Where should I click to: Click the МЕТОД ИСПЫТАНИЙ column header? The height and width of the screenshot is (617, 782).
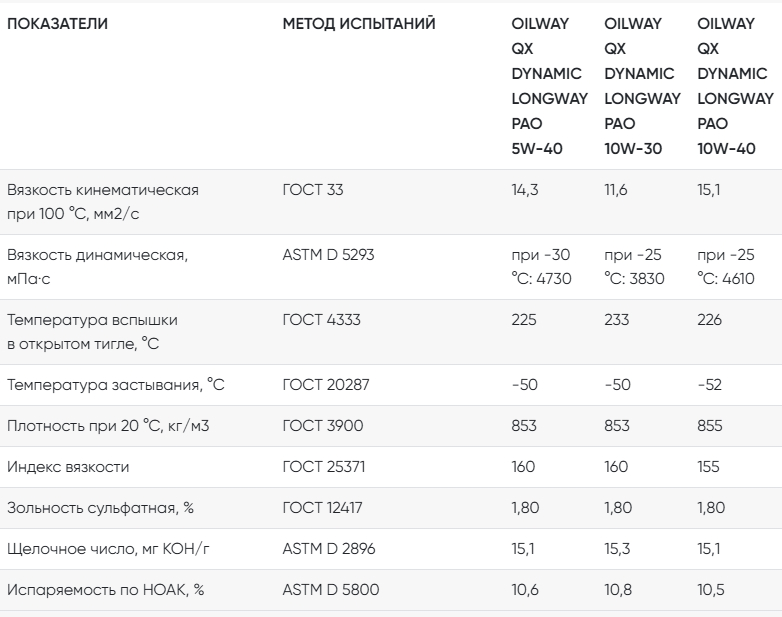359,23
